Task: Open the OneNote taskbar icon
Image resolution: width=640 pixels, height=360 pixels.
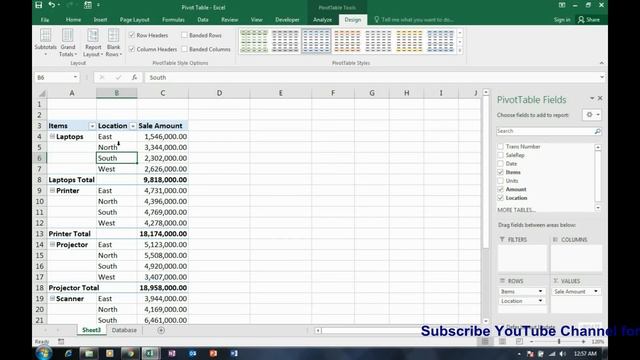Action: [172, 353]
